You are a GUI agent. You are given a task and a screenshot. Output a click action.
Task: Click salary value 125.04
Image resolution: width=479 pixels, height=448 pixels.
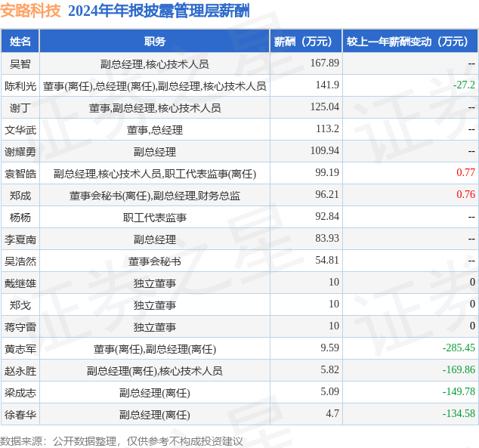tap(324, 107)
